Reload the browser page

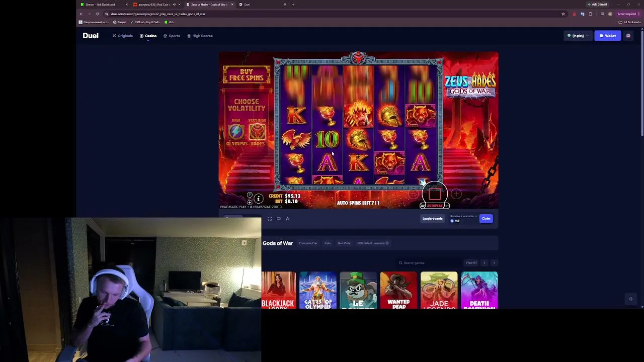(x=97, y=14)
